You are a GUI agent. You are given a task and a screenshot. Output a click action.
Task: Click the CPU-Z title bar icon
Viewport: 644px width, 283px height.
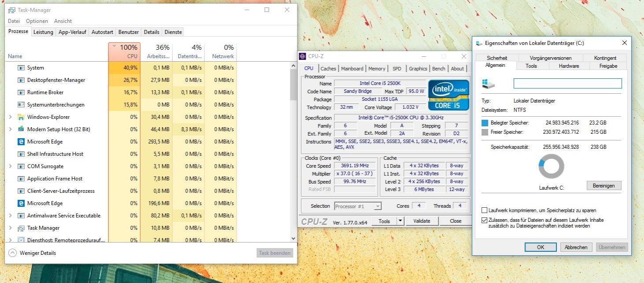302,56
